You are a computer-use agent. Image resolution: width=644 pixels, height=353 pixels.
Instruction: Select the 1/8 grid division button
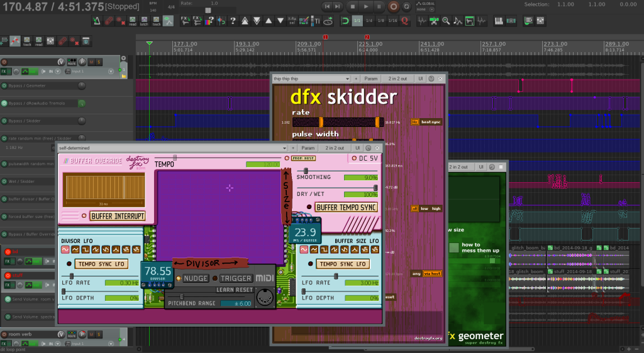pyautogui.click(x=381, y=21)
